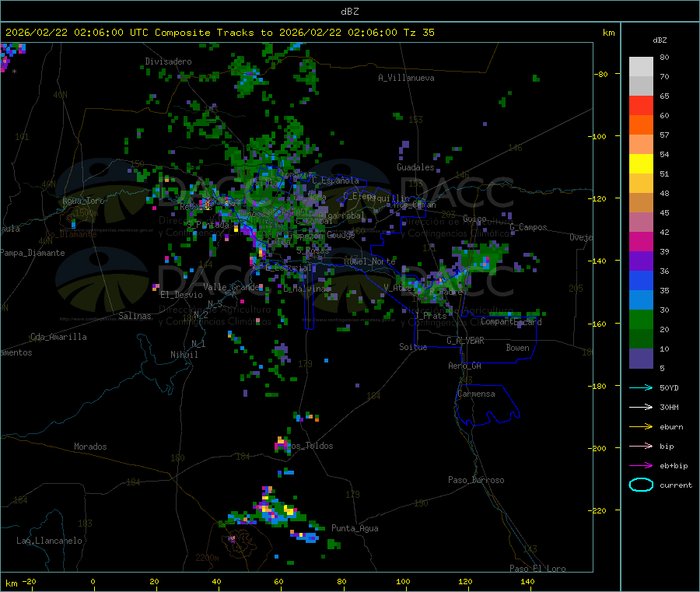Viewport: 700px width, 592px height.
Task: Click the yellow eburn arrow in the legend
Action: 641,427
